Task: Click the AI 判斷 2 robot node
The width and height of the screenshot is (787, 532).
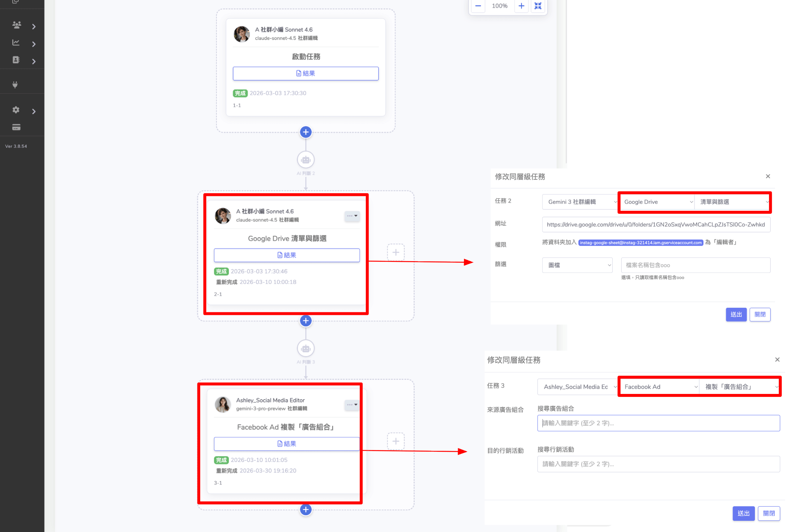Action: click(x=305, y=160)
